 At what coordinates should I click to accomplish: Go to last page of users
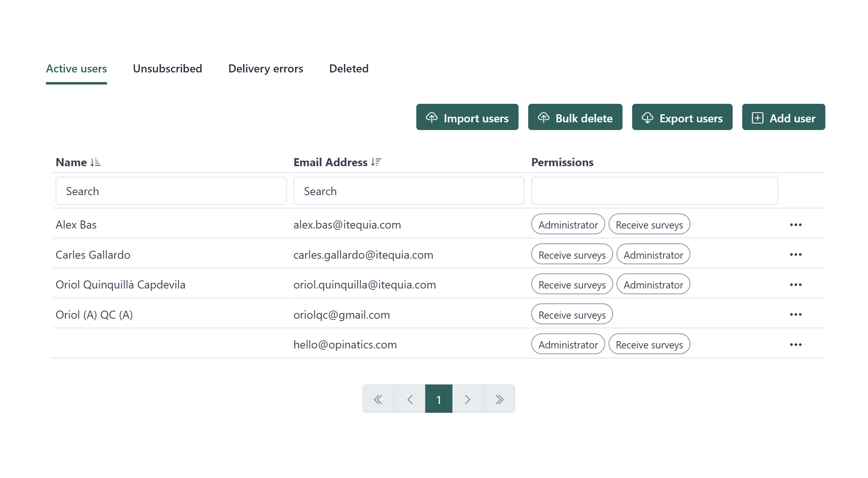(x=499, y=399)
